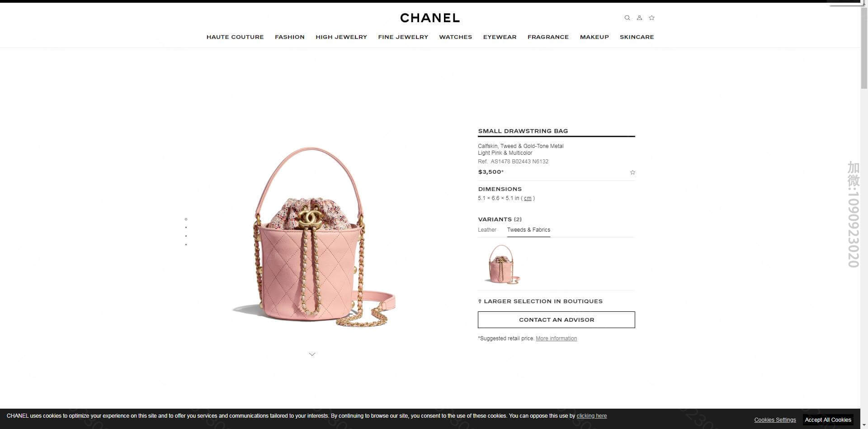Click Contact an Advisor button

(x=556, y=319)
